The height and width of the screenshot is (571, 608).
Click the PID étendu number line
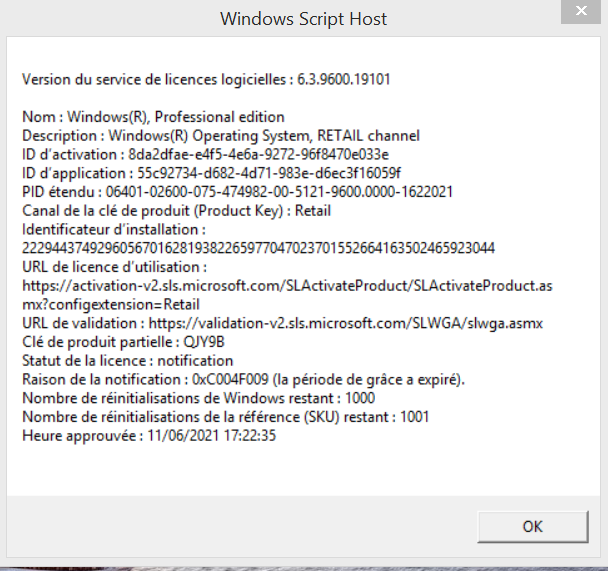point(237,192)
